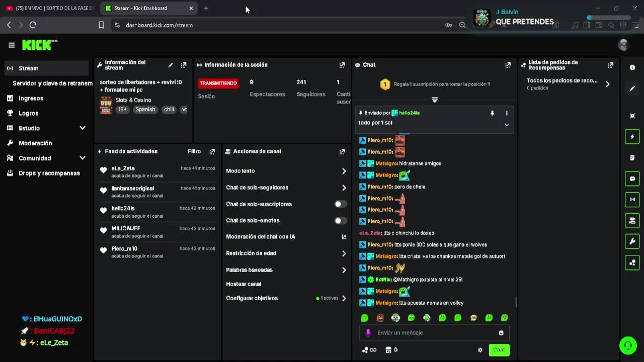Image resolution: width=644 pixels, height=362 pixels.
Task: Click the document note icon in the right sidebar
Action: [x=632, y=158]
